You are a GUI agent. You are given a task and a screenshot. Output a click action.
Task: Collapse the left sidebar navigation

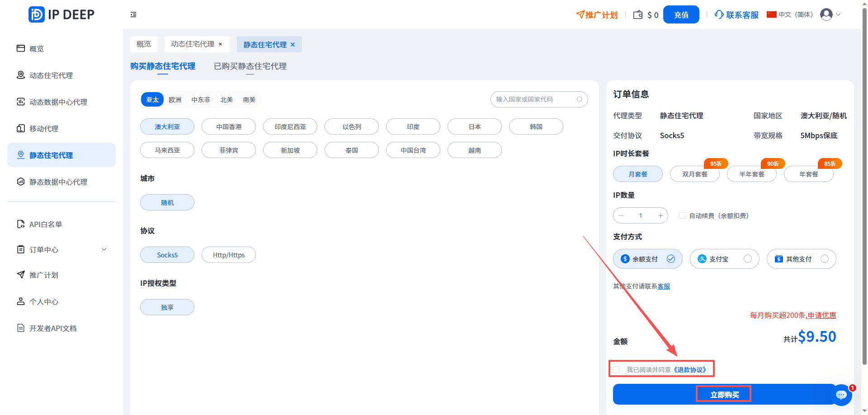point(133,14)
